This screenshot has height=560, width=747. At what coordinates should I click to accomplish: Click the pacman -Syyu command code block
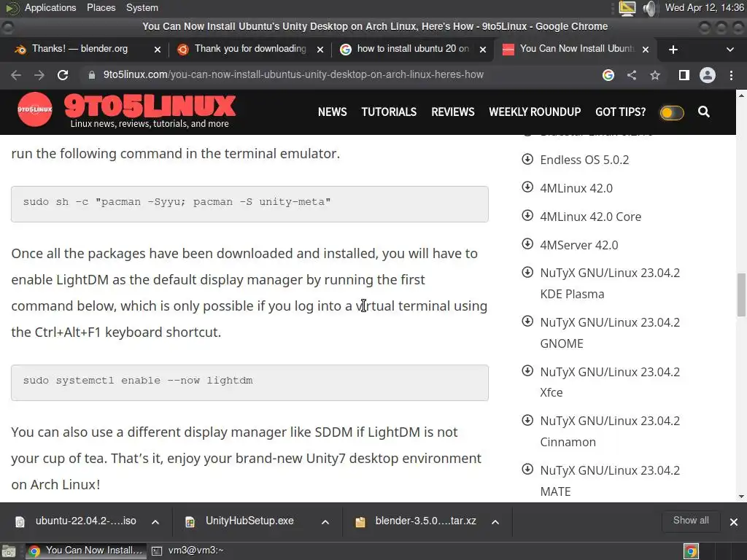[249, 204]
